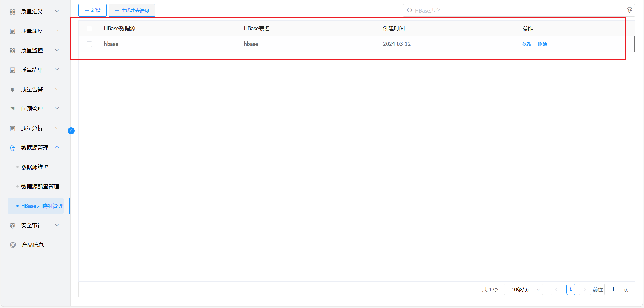Click the 安全审计 shield icon

click(x=12, y=226)
